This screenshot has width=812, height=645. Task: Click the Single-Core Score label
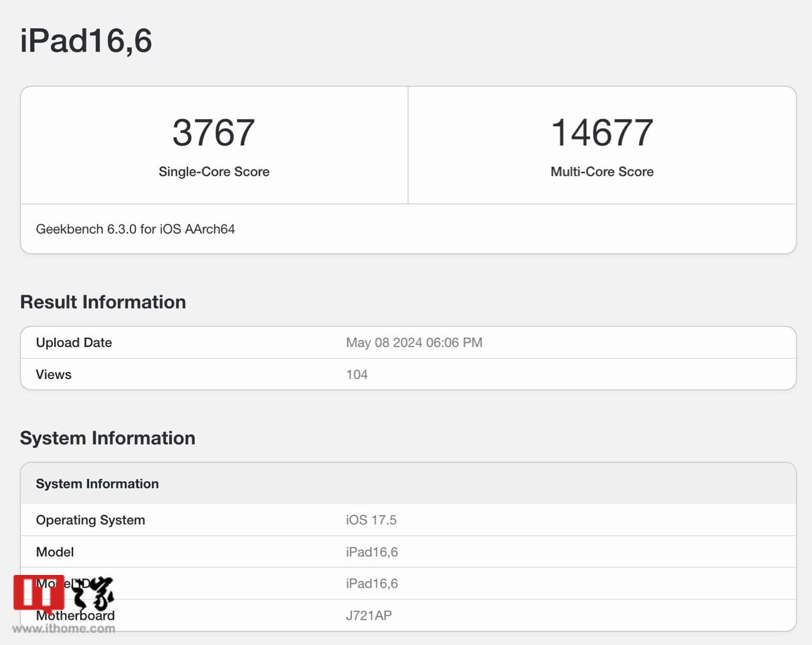[214, 171]
